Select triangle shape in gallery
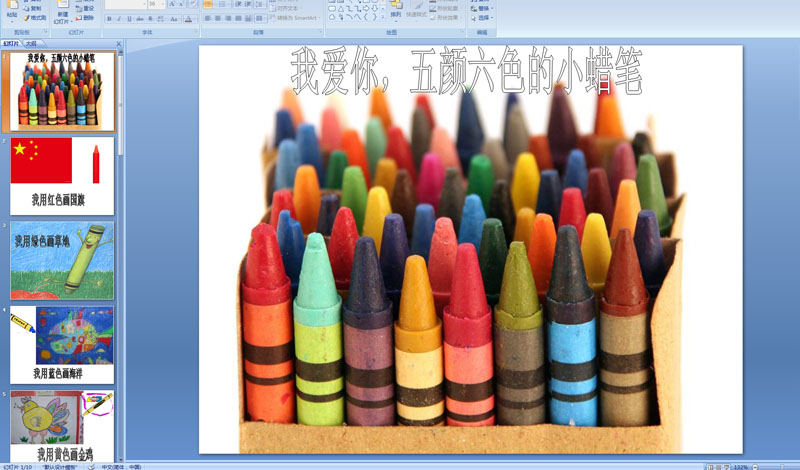Image resolution: width=800 pixels, height=470 pixels. click(x=341, y=8)
